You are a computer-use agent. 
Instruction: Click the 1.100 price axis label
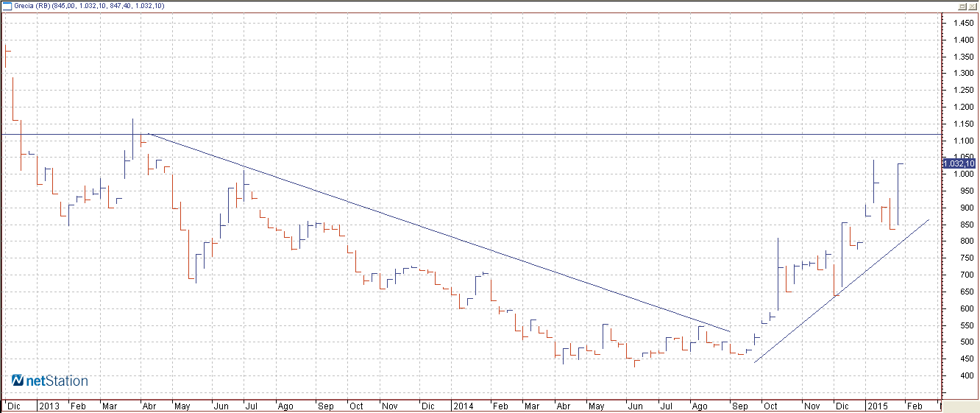pos(964,141)
